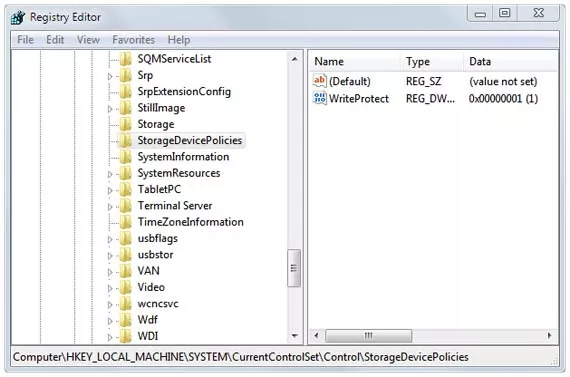
Task: Open the View menu
Action: (88, 39)
